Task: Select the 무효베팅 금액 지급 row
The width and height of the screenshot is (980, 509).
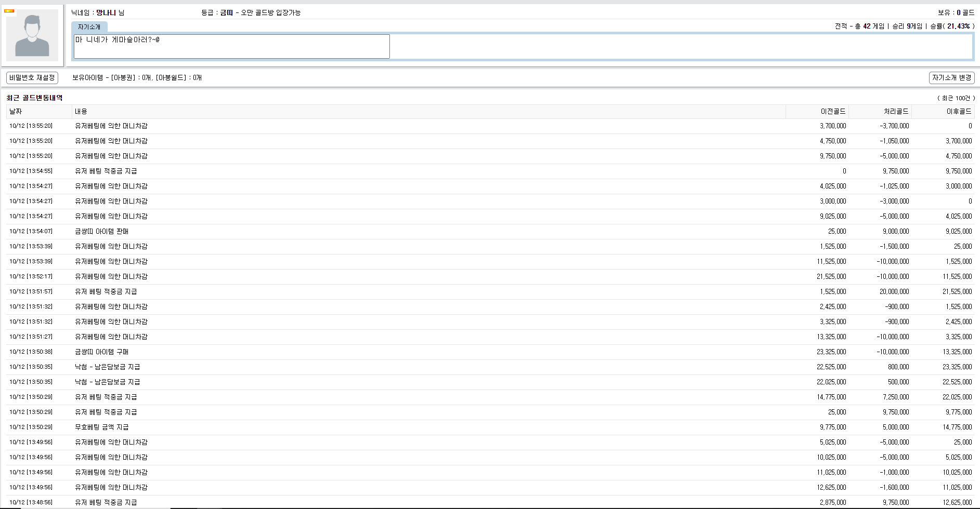Action: (102, 427)
